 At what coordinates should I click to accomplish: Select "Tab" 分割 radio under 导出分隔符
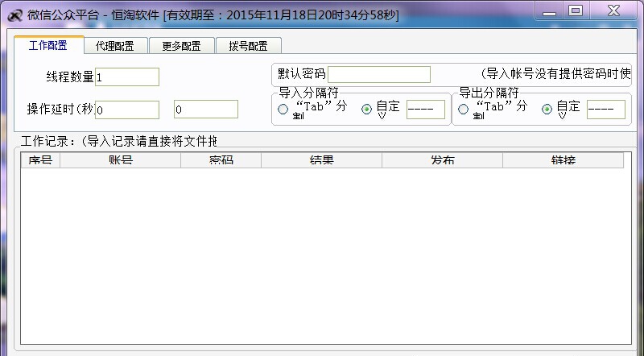coord(464,110)
